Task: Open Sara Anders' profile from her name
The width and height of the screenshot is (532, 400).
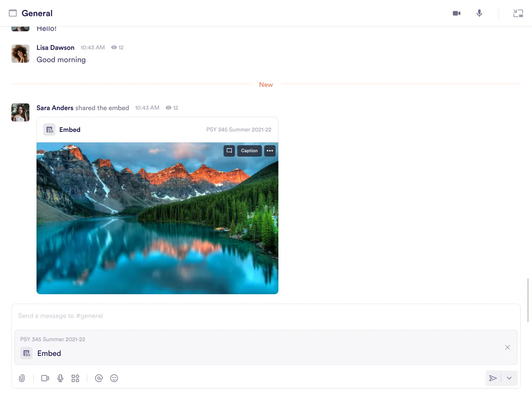Action: point(55,108)
